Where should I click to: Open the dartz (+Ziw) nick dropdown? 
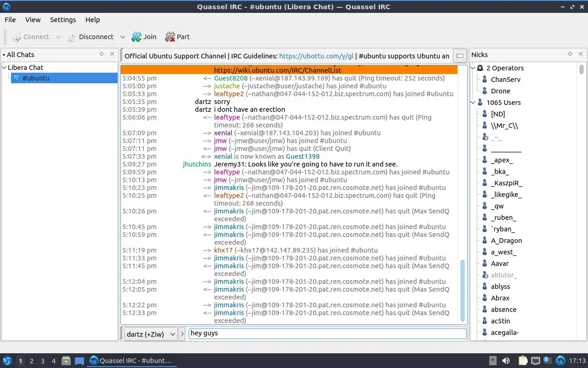point(150,334)
